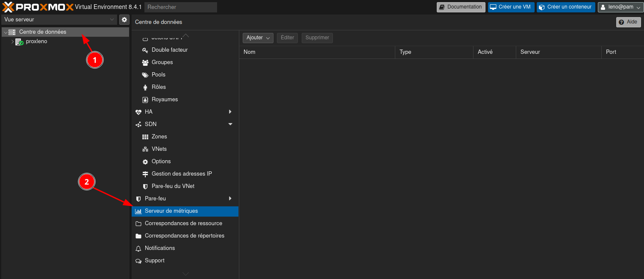
Task: Click the Notifications bell icon
Action: click(x=138, y=248)
